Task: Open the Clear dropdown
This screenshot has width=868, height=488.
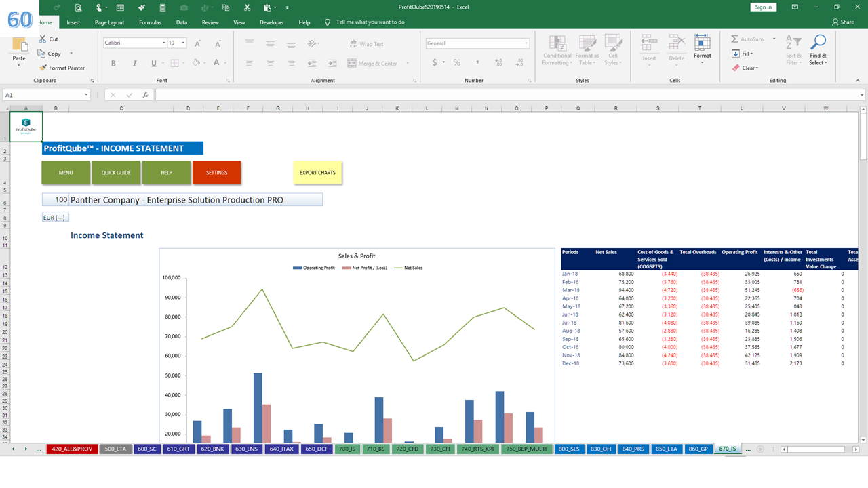Action: point(745,68)
